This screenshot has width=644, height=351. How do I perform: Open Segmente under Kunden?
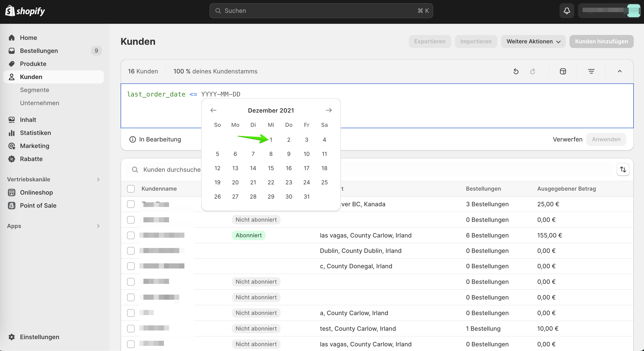click(34, 90)
